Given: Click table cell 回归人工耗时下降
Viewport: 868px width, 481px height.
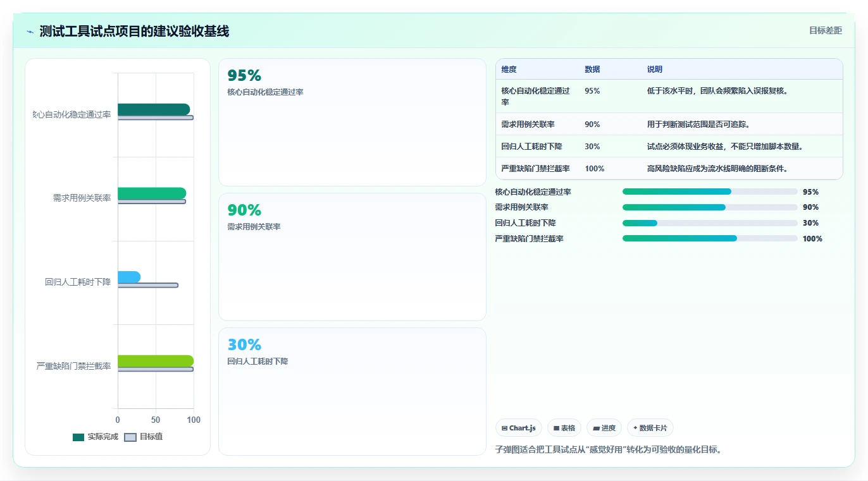Looking at the screenshot, I should (531, 147).
